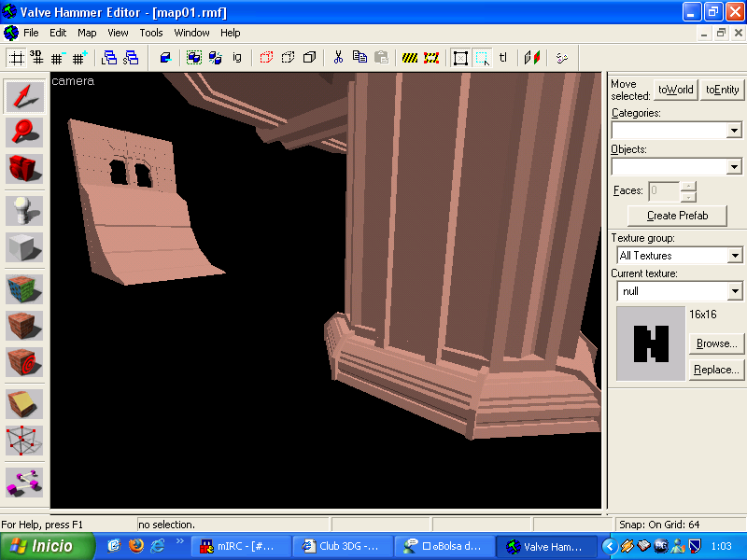The image size is (747, 560).
Task: Expand the Categories dropdown
Action: [734, 131]
